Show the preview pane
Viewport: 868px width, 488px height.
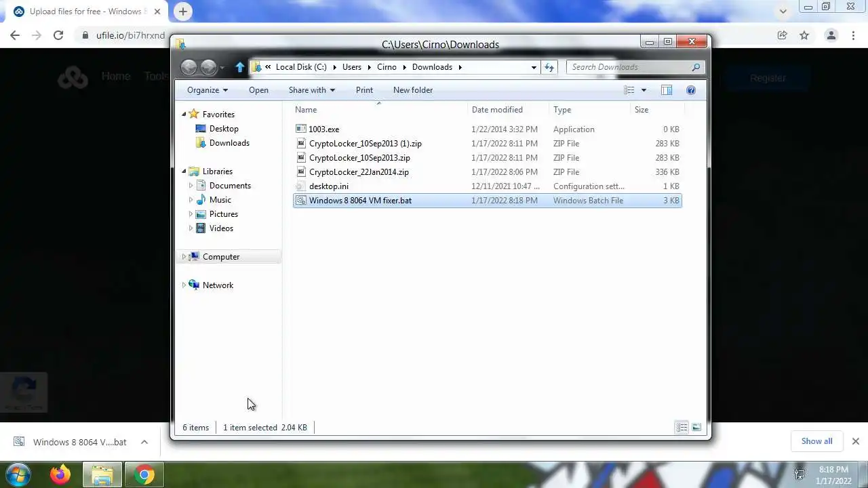point(667,90)
